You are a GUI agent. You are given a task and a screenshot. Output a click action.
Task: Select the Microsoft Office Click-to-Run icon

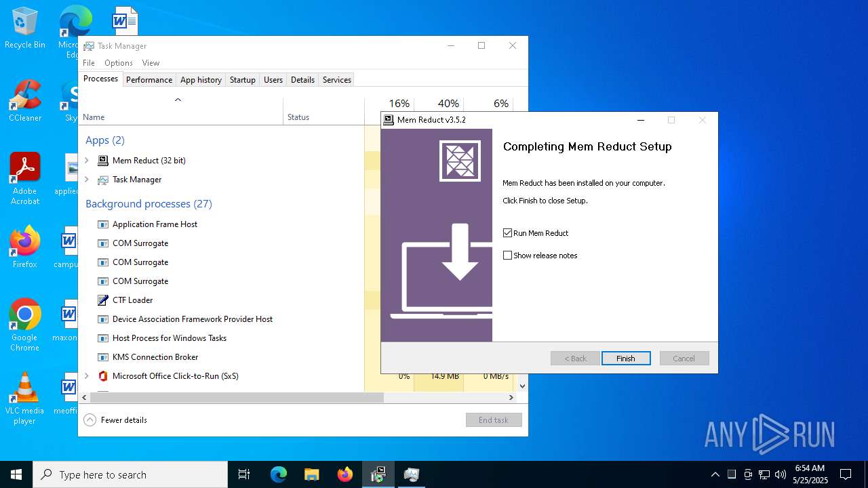(103, 376)
